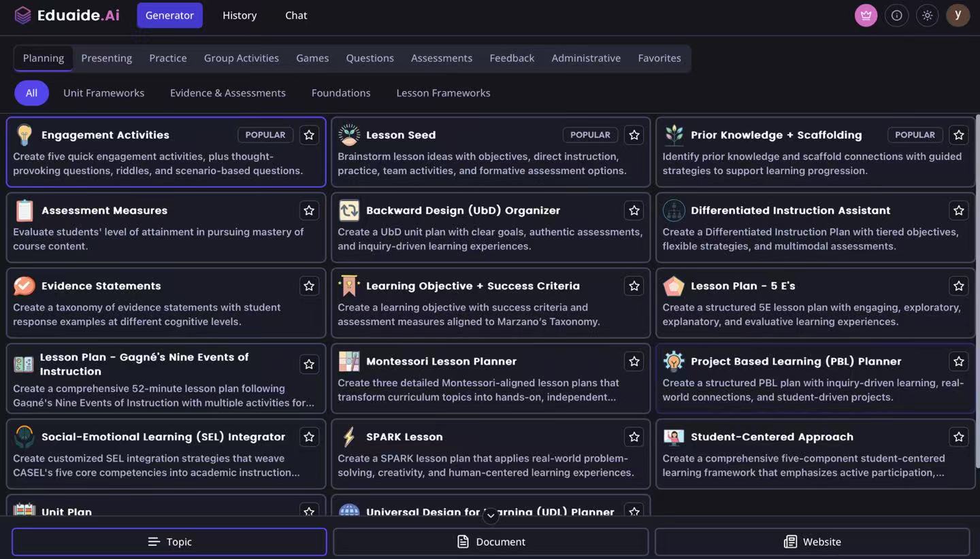Click the Prior Knowledge + Scaffolding plant icon
The height and width of the screenshot is (559, 980).
tap(674, 135)
